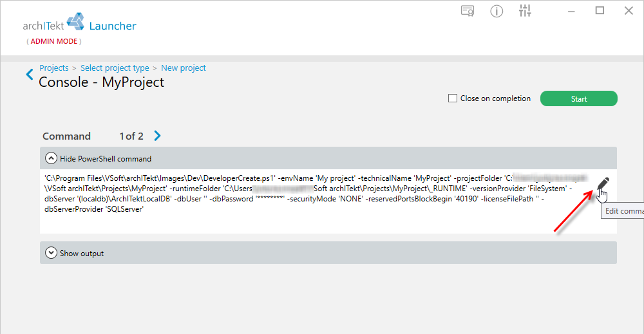
Task: Click the archITekt Launcher logo
Action: (79, 23)
